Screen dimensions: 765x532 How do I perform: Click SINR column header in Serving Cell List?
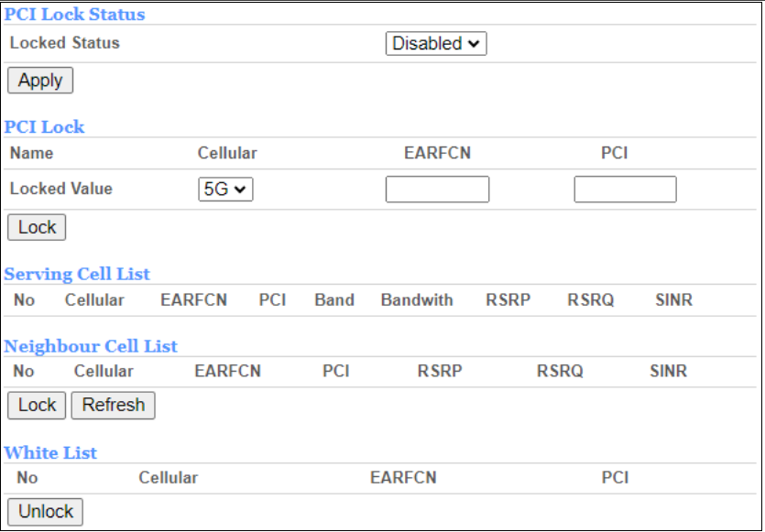coord(673,300)
